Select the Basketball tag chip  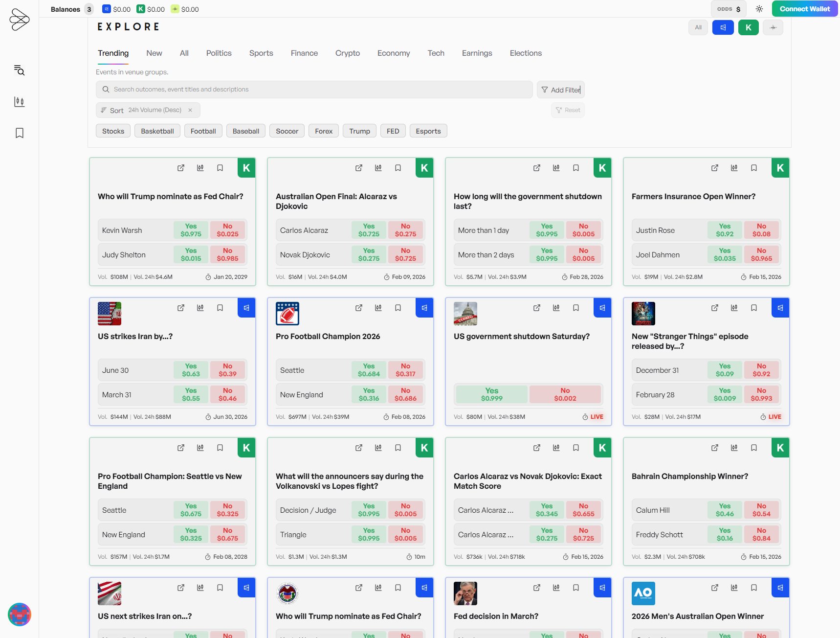tap(157, 131)
